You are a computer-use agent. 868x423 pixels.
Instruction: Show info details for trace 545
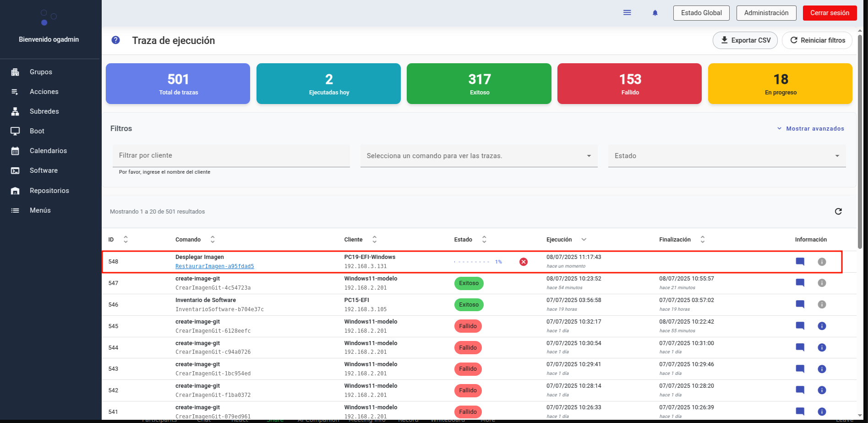click(822, 326)
